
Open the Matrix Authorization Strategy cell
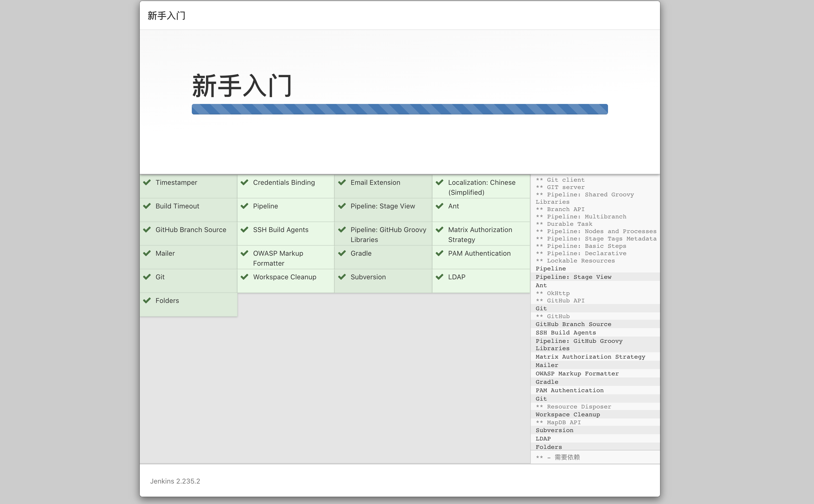click(x=480, y=234)
